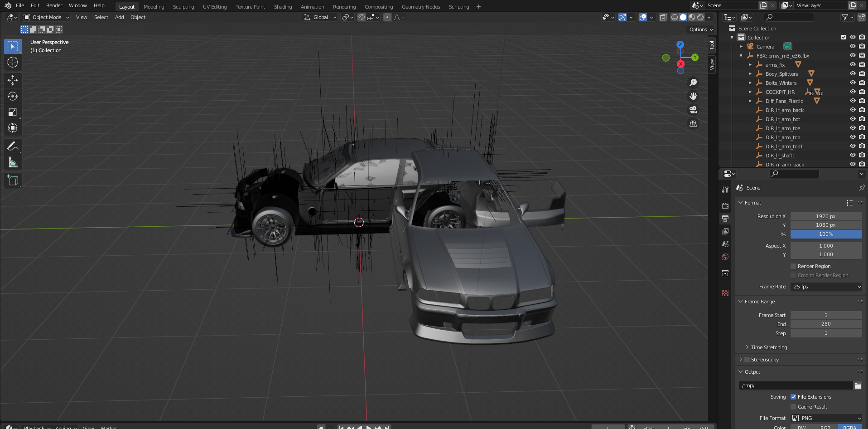
Task: Toggle Stereoscopy checkbox
Action: (x=747, y=360)
